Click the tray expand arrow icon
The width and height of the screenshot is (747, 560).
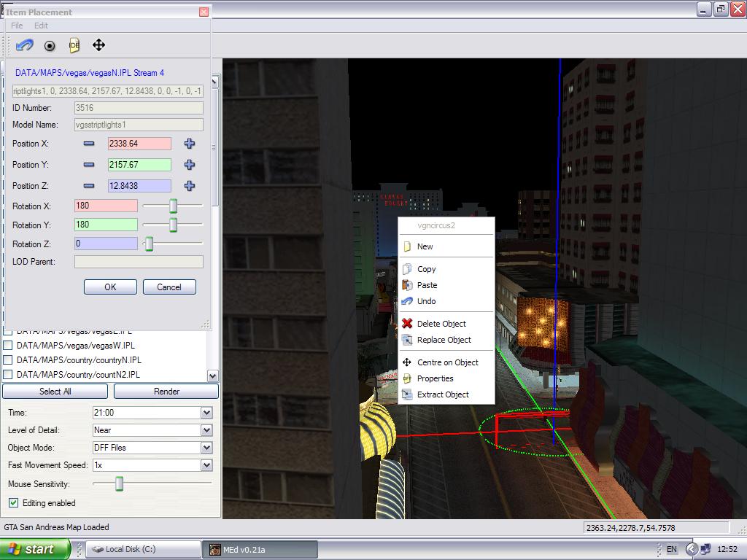[692, 549]
